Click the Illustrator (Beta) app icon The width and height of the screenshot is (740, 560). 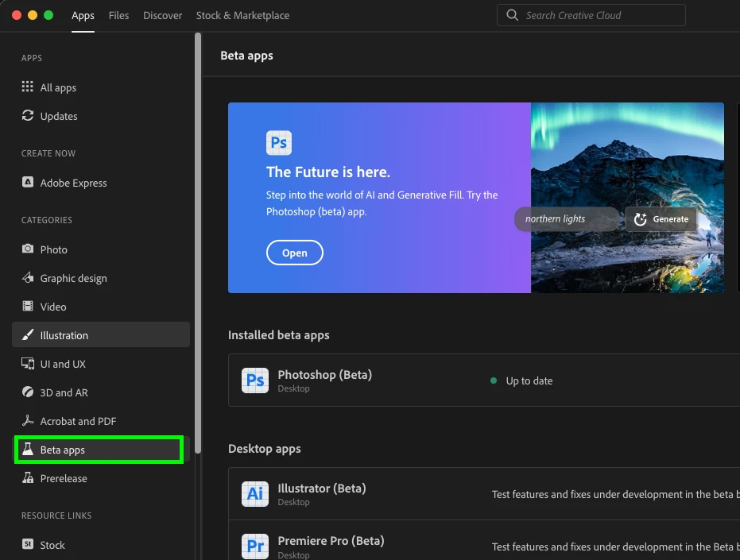(255, 494)
